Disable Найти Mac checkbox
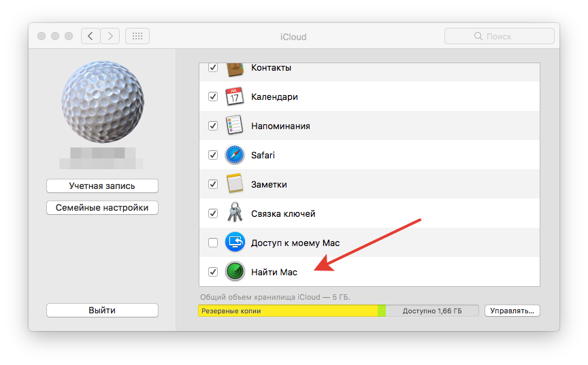Image resolution: width=588 pixels, height=365 pixels. [x=213, y=272]
